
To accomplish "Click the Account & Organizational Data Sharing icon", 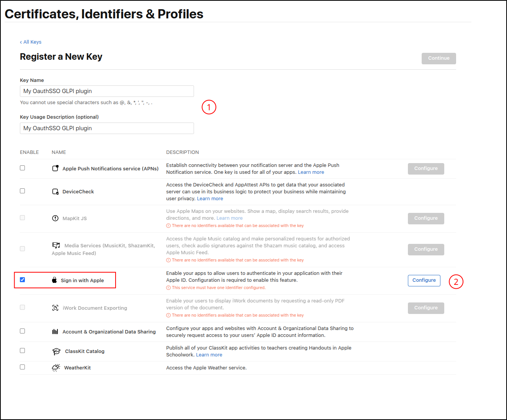I will (x=55, y=332).
